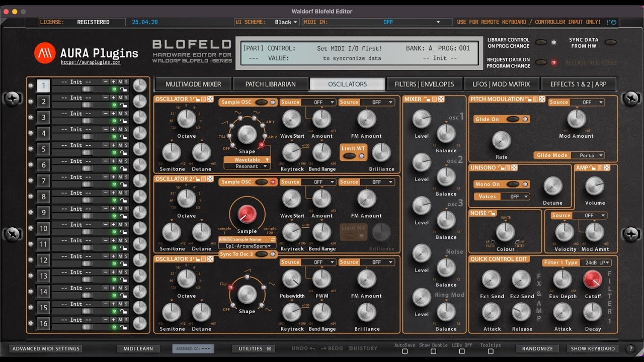Solo part 4 with S button

(x=127, y=129)
